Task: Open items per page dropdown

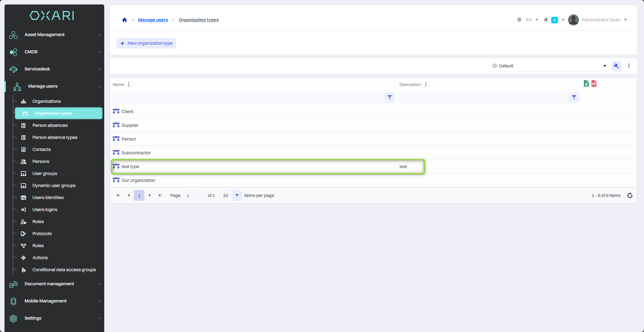Action: (x=237, y=196)
